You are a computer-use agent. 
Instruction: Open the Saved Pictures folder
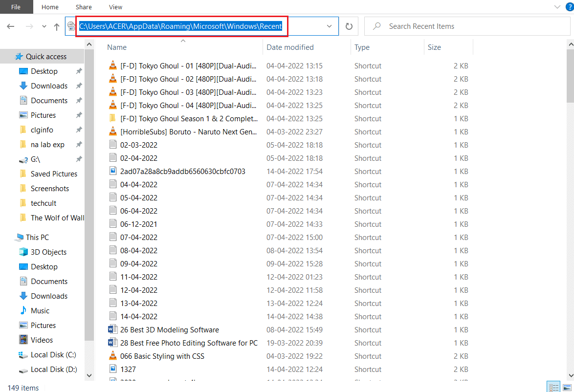(x=54, y=174)
